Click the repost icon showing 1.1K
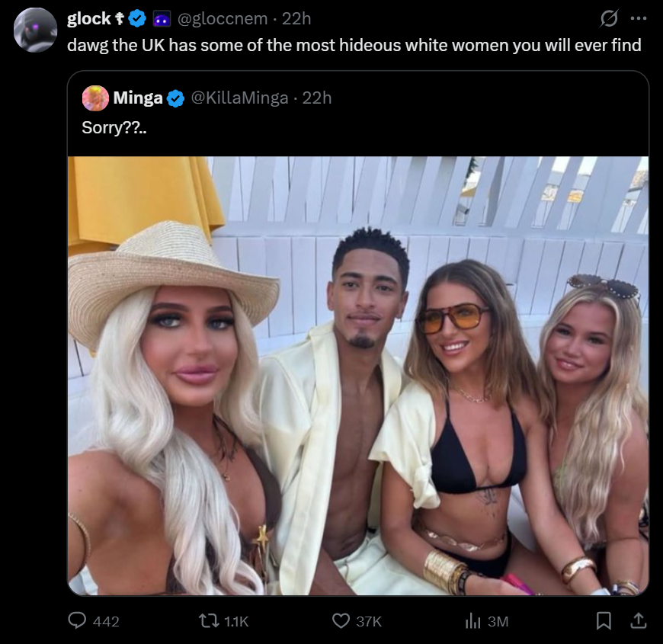Viewport: 663px width, 644px height. [x=209, y=620]
